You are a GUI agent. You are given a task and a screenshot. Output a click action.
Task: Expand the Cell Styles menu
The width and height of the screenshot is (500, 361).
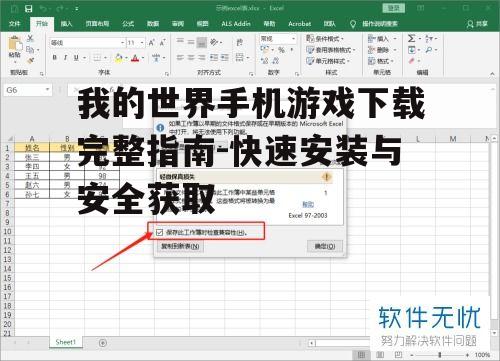(328, 61)
